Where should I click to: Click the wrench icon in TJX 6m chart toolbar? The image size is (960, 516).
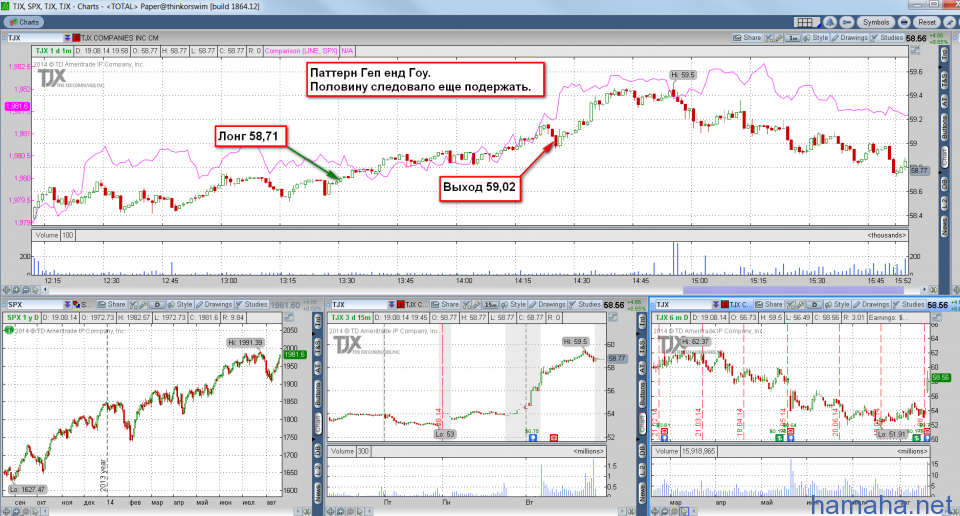(801, 304)
